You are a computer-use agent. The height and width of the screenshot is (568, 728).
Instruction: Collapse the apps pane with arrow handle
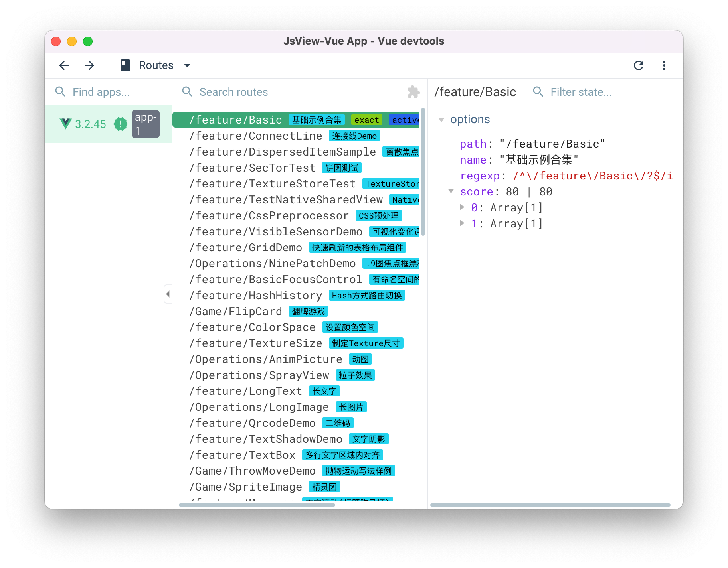tap(168, 294)
